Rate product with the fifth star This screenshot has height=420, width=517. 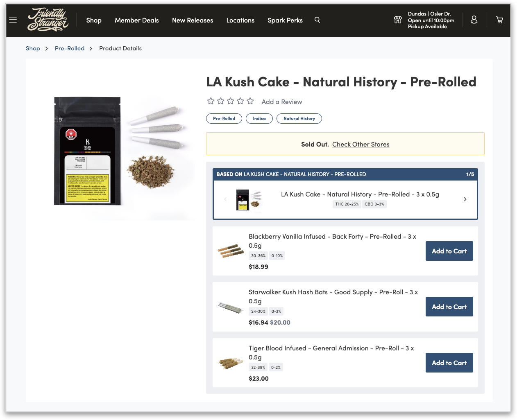coord(250,101)
